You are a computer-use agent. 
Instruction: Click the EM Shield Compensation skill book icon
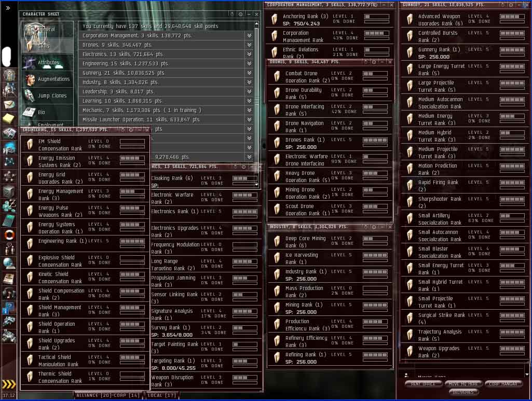coord(30,144)
